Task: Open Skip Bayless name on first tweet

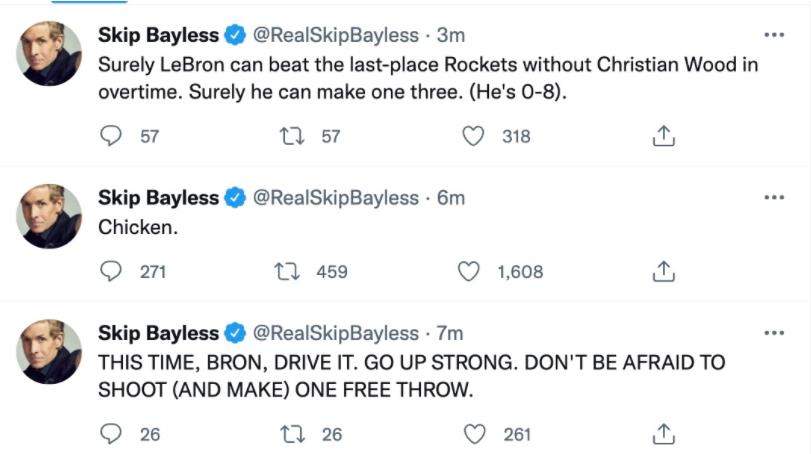Action: (158, 35)
